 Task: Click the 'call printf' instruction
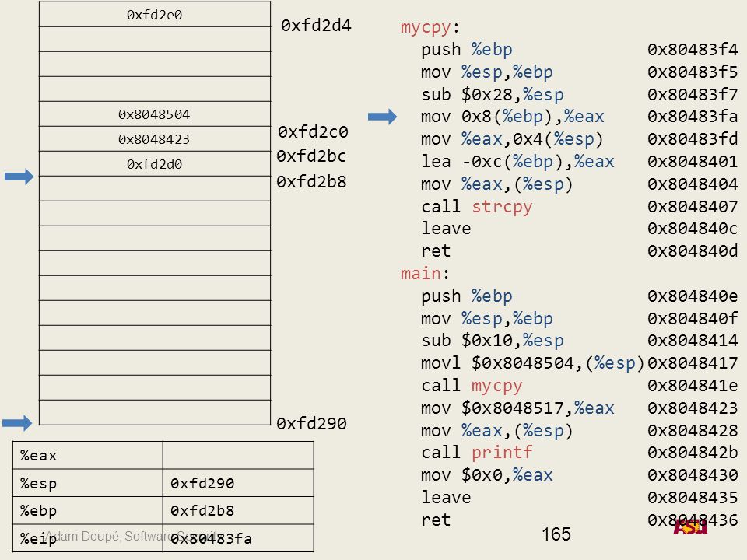pos(476,453)
